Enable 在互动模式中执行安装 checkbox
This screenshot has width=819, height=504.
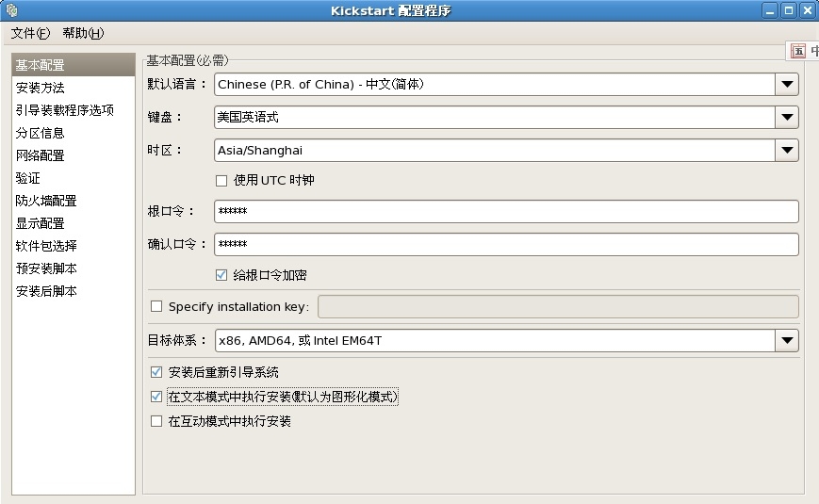click(x=156, y=421)
